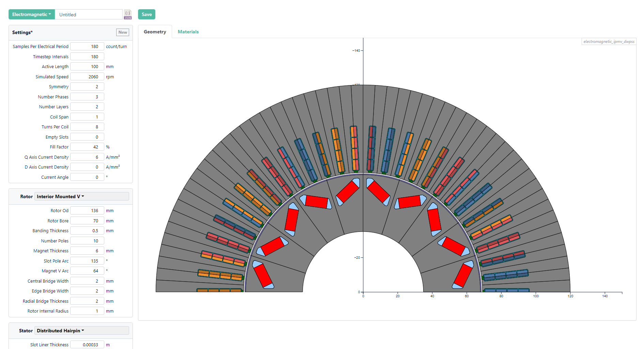
Task: Select the Slot Liner Thickness field
Action: [x=87, y=345]
